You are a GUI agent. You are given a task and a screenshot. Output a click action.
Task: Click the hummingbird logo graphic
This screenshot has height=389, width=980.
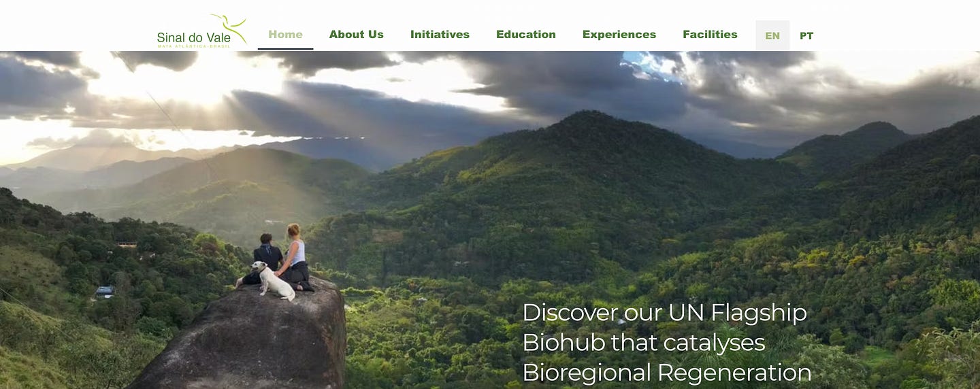229,27
